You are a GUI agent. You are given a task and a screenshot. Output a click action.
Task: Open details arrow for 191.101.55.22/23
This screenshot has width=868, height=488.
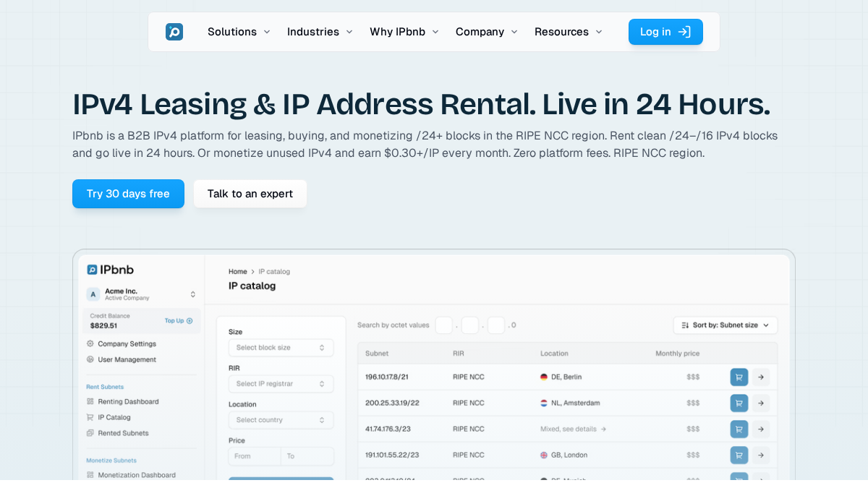(x=761, y=455)
